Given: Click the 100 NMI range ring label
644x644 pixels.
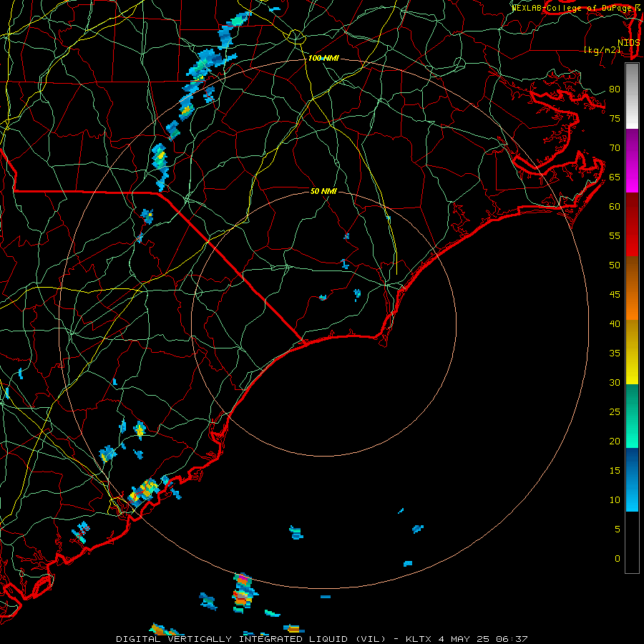Looking at the screenshot, I should tap(323, 59).
